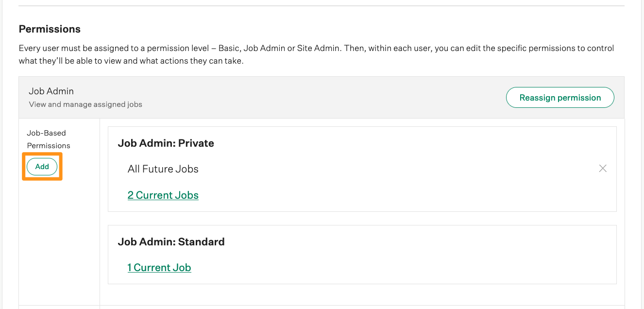644x309 pixels.
Task: Follow the 2 Current Jobs hyperlink
Action: point(163,195)
